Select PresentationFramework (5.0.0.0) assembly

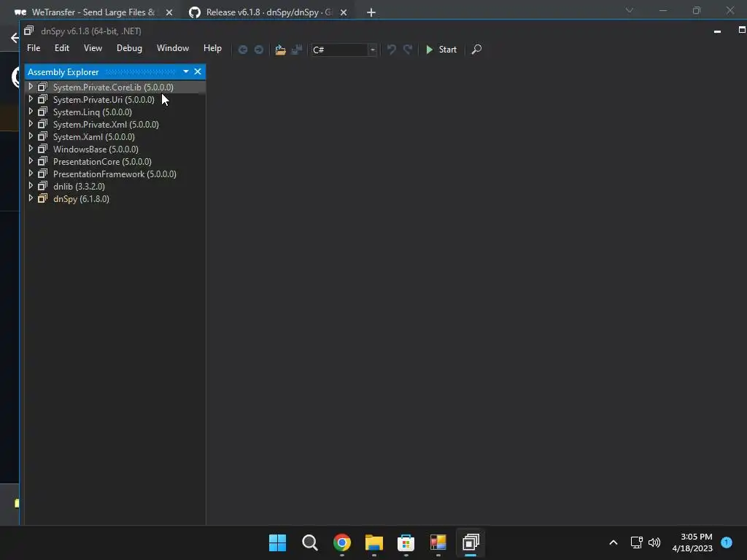click(115, 174)
